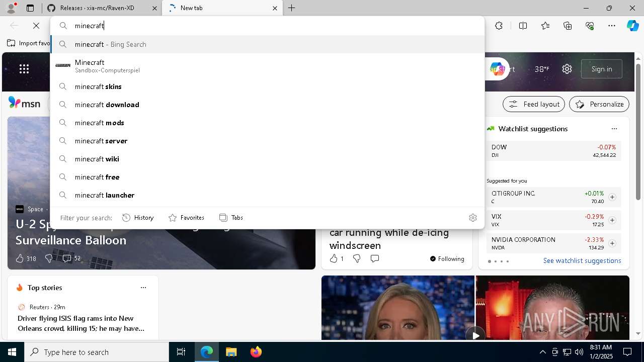Launch Firefox from taskbar

(x=256, y=352)
